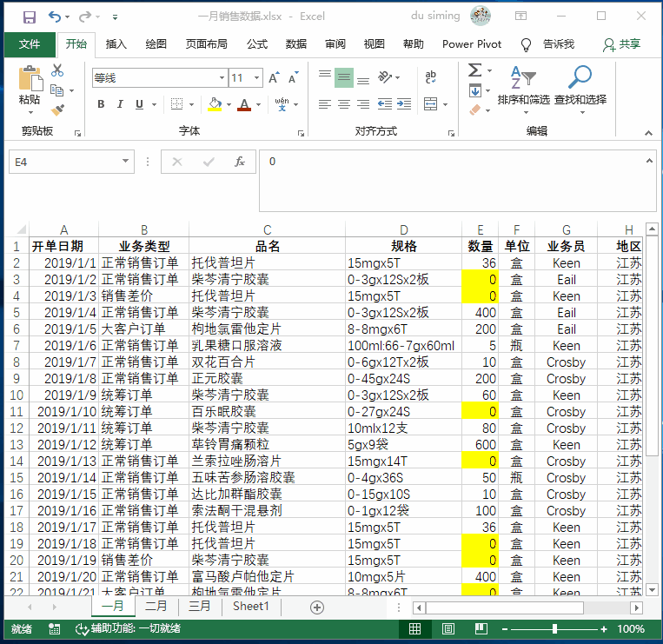Screen dimensions: 663x644
Task: Click the Paste clipboard icon
Action: pyautogui.click(x=30, y=78)
